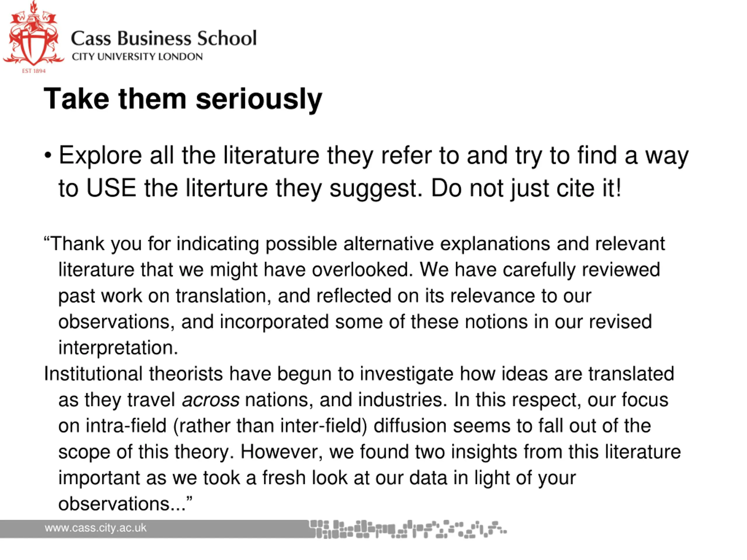
Task: Click the 'CITY UNIVERSITY LONDON' subtitle
Action: [x=137, y=56]
